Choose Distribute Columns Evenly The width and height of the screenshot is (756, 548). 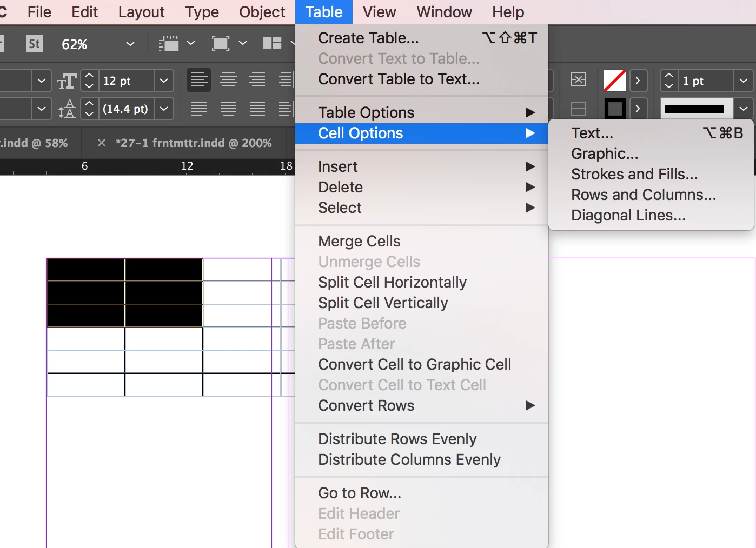(x=422, y=459)
